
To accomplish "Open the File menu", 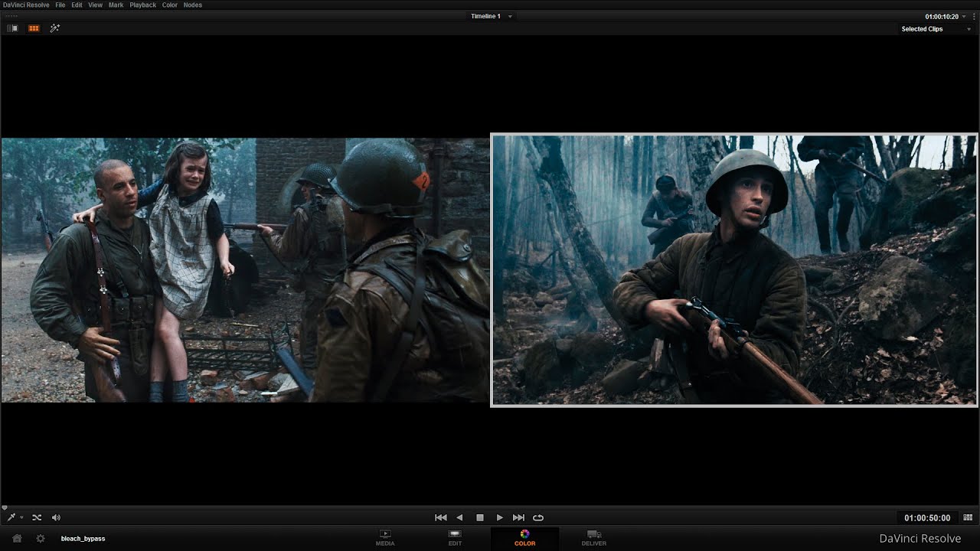I will pyautogui.click(x=60, y=5).
